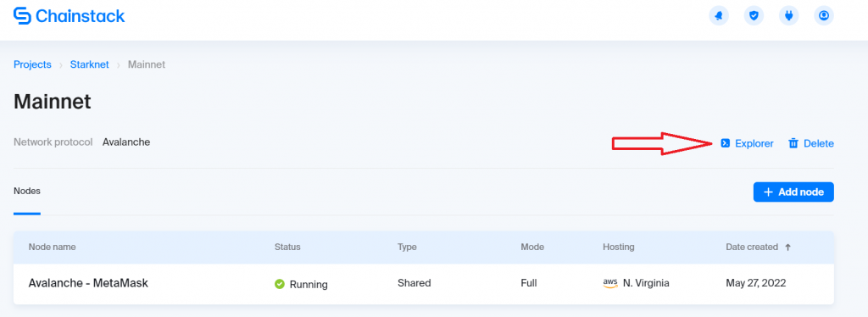Image resolution: width=868 pixels, height=317 pixels.
Task: Click the Status column header
Action: pos(287,247)
